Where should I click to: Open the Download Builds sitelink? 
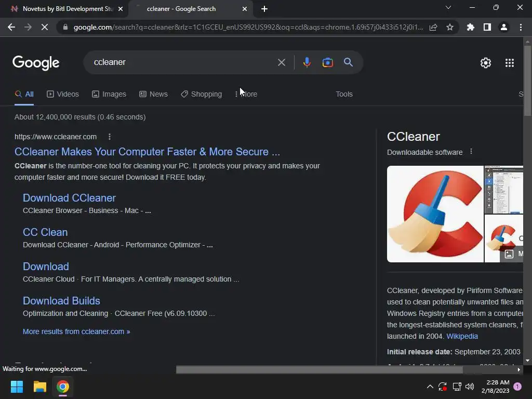click(x=61, y=301)
